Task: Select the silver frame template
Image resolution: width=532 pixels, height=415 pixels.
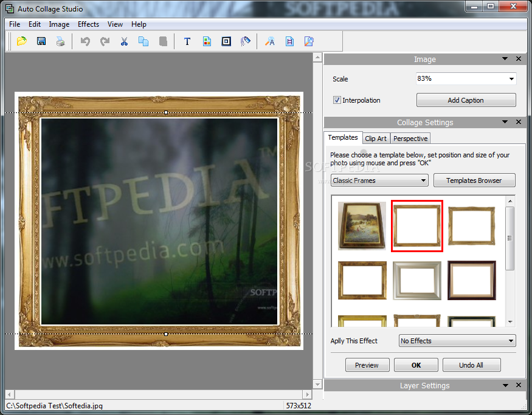Action: [x=417, y=280]
